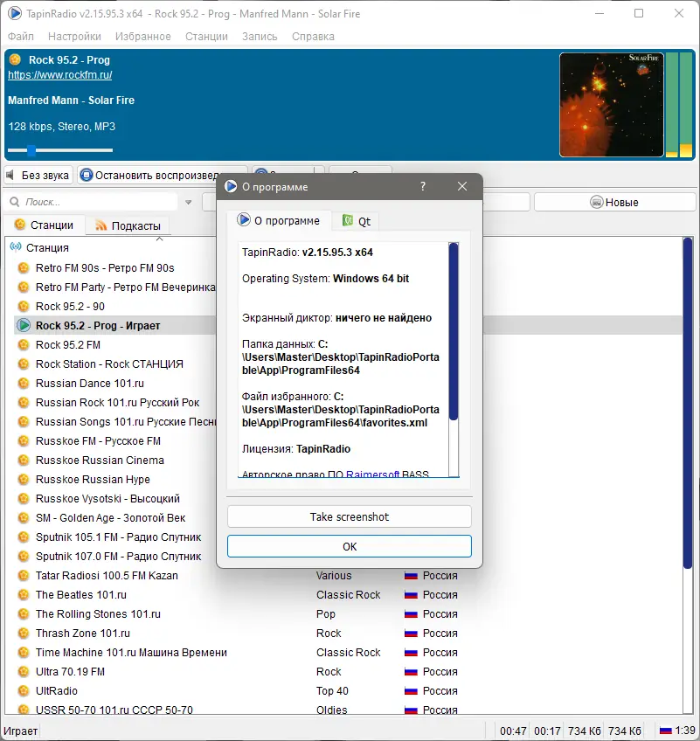This screenshot has width=700, height=741.
Task: Click the icon beside Russkoe Russian Cinema
Action: [x=24, y=460]
